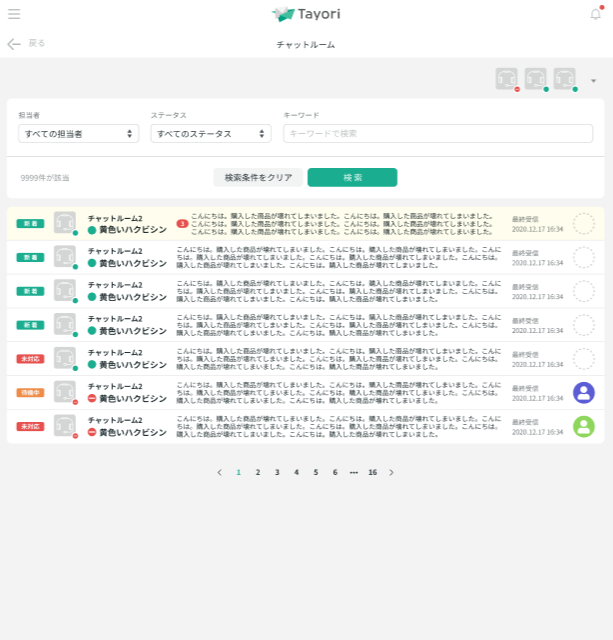The image size is (613, 640).
Task: Click the green 検索 button
Action: tap(352, 178)
